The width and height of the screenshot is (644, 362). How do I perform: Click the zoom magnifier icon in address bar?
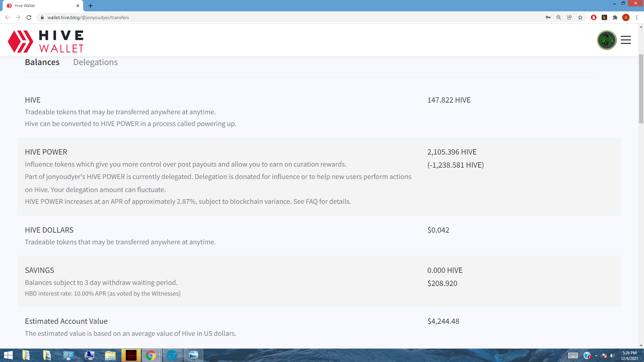pos(559,17)
